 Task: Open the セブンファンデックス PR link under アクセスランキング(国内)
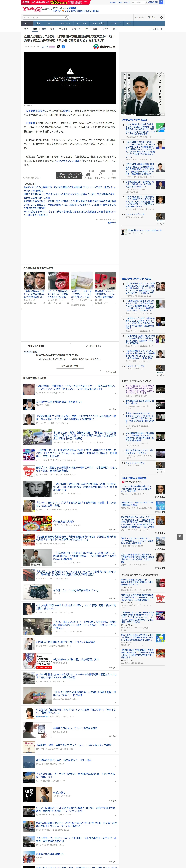(x=135, y=214)
